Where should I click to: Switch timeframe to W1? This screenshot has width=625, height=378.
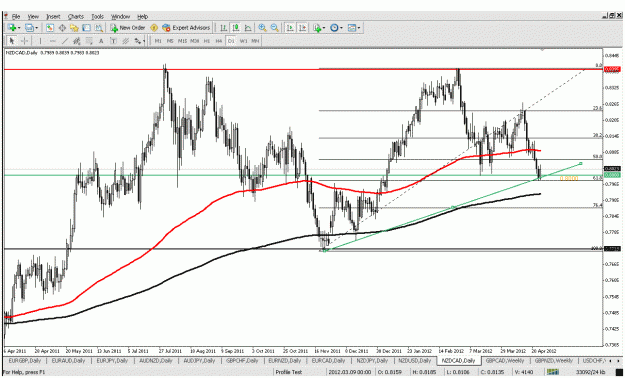244,41
